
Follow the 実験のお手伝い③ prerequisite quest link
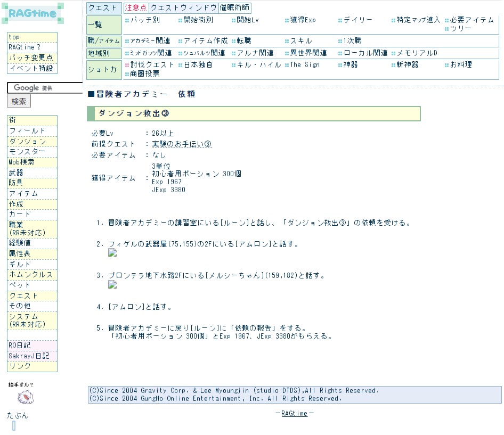[182, 144]
